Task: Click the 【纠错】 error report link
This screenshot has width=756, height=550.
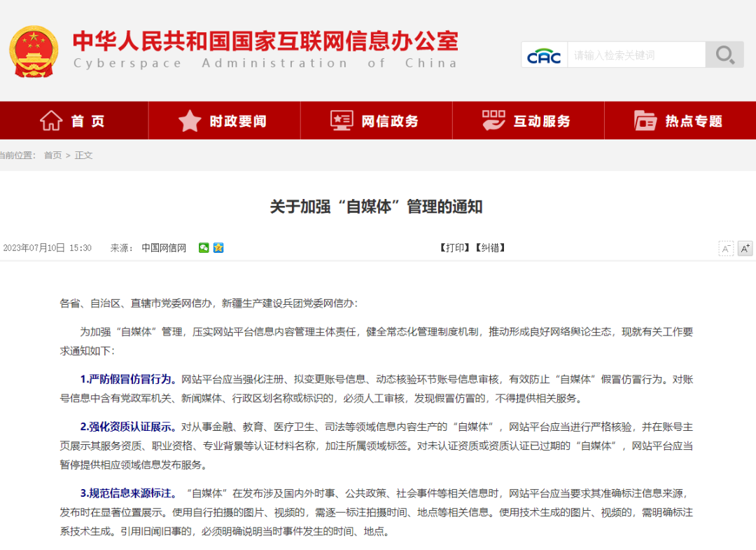Action: pyautogui.click(x=490, y=248)
